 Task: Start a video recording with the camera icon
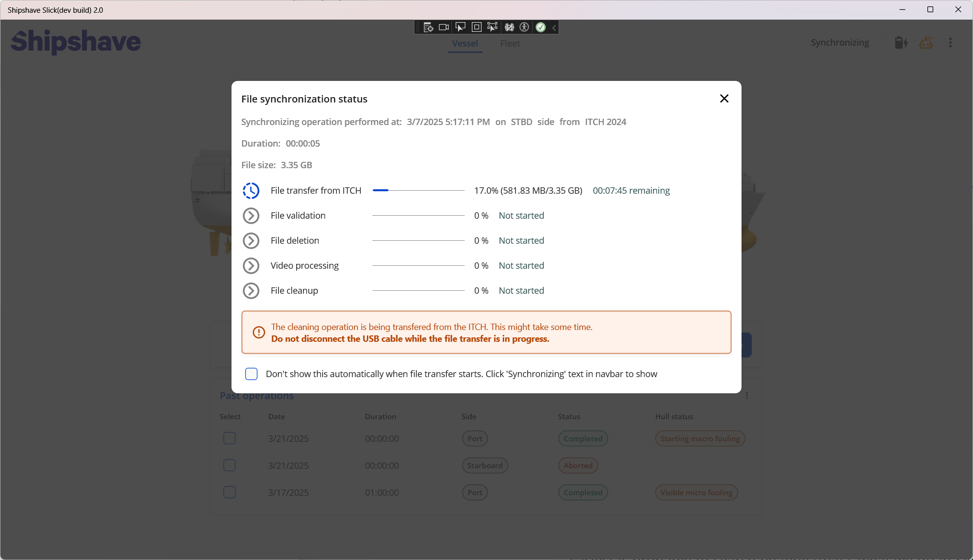tap(443, 27)
